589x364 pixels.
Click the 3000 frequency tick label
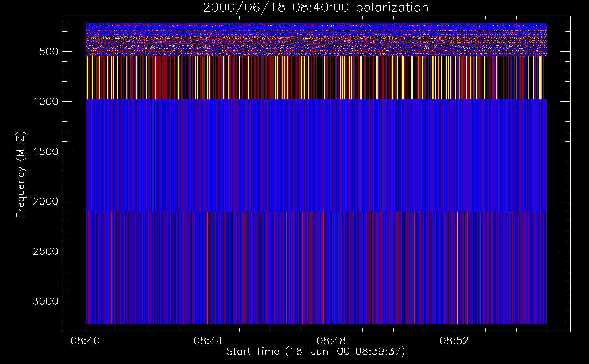(x=46, y=301)
